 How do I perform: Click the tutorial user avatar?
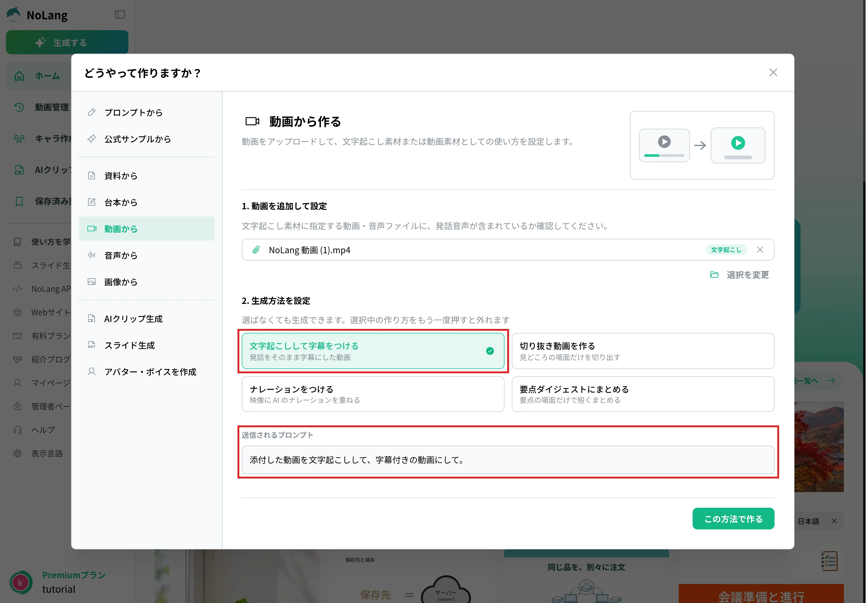(20, 582)
